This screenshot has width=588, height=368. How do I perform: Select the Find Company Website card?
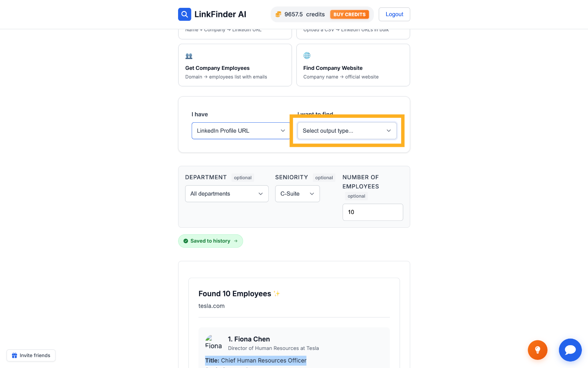coord(353,65)
